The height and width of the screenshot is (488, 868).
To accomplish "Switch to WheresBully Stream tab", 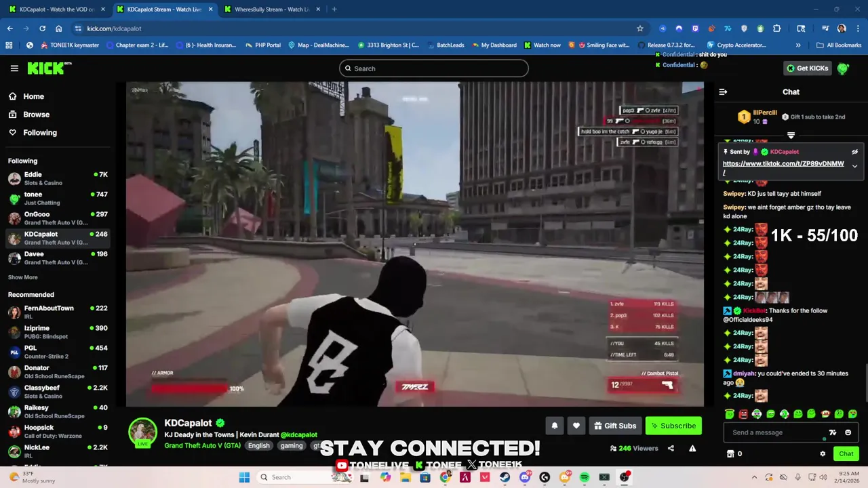I will pos(271,9).
